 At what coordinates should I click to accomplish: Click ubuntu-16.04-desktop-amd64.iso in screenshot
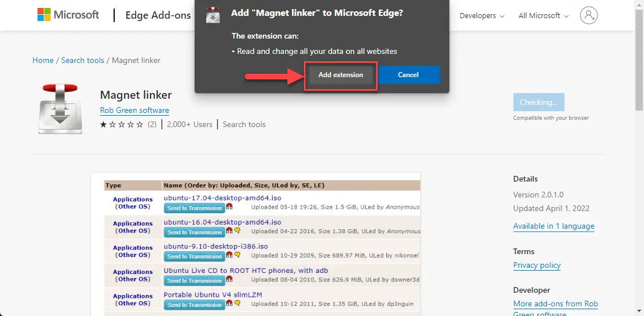222,222
